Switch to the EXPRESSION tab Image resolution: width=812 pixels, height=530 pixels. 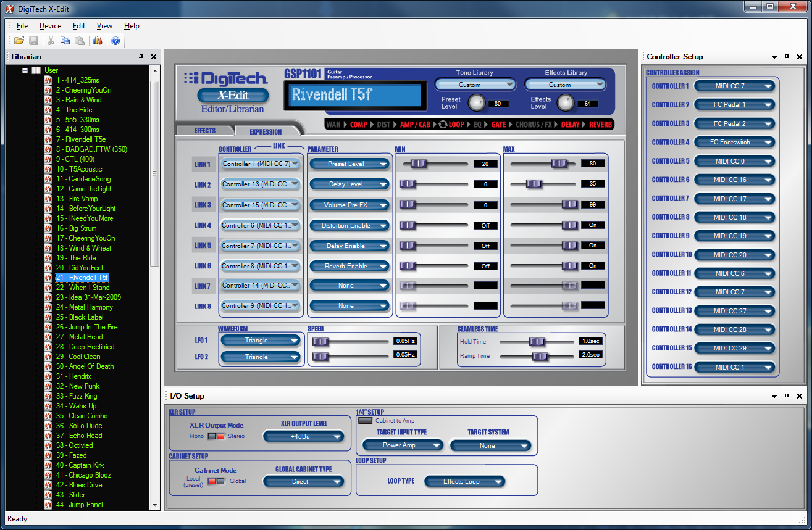[266, 131]
